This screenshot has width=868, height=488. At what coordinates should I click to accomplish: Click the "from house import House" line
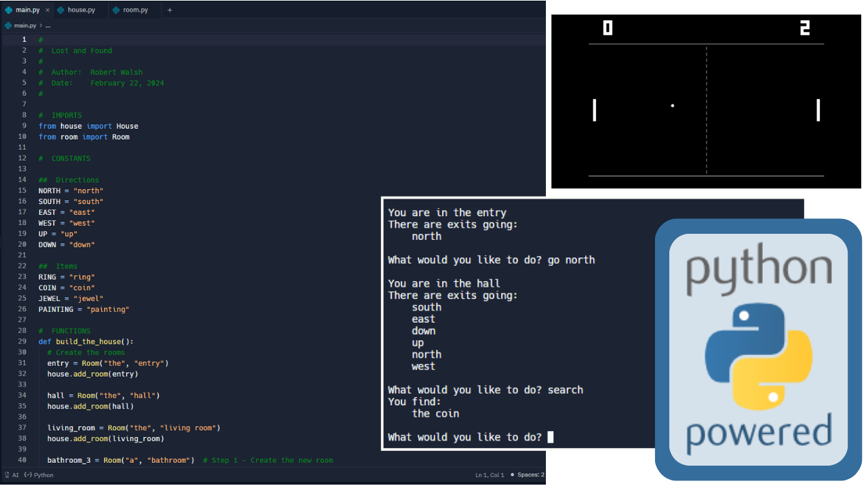[88, 126]
